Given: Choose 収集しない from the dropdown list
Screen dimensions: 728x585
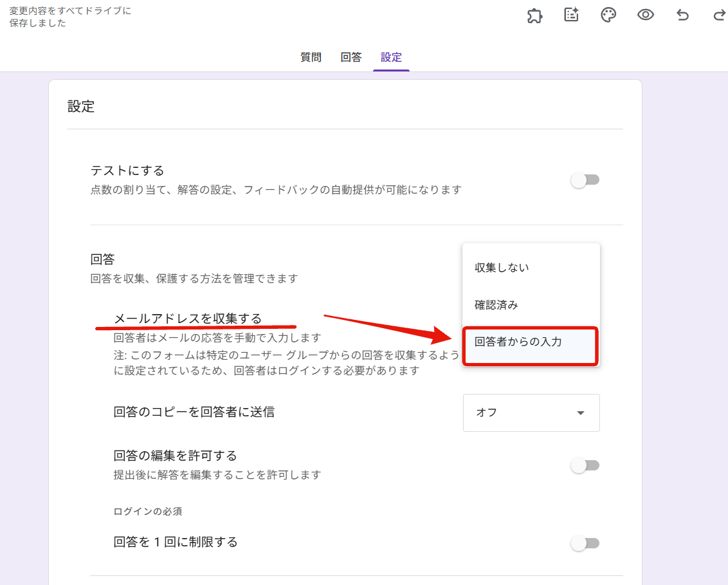Looking at the screenshot, I should 502,268.
